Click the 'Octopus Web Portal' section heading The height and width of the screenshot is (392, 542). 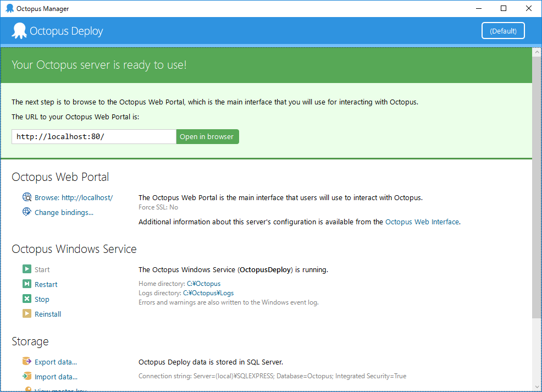[x=60, y=177]
